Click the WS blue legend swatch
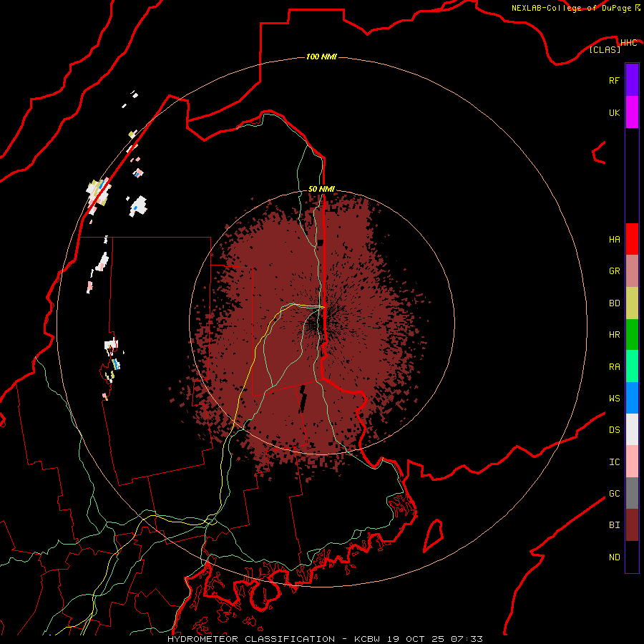The width and height of the screenshot is (644, 644). (x=632, y=398)
